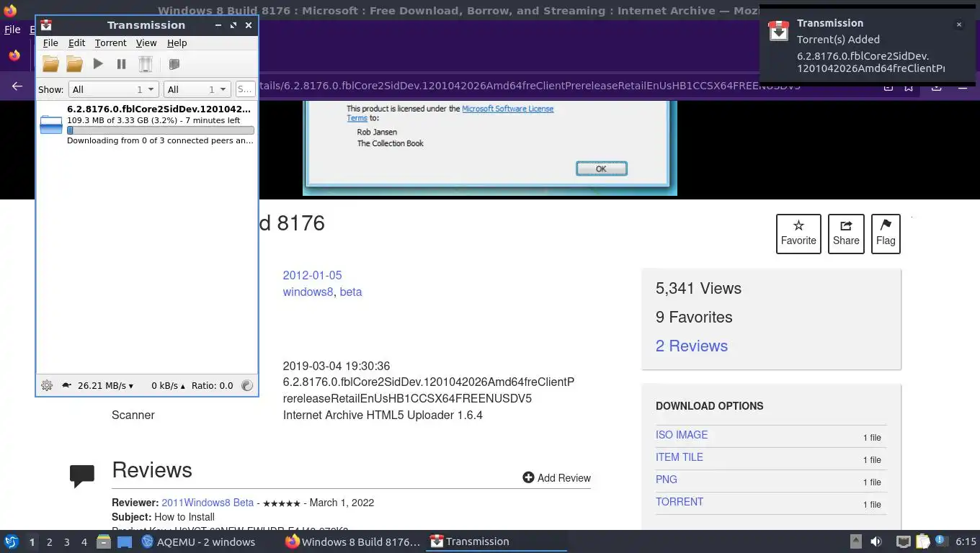Viewport: 980px width, 553px height.
Task: Open Transmission View menu
Action: (x=146, y=43)
